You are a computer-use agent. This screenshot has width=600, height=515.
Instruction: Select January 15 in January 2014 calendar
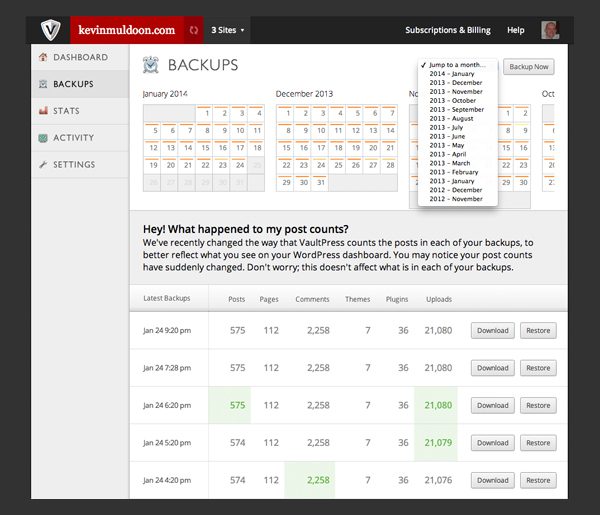coord(205,147)
